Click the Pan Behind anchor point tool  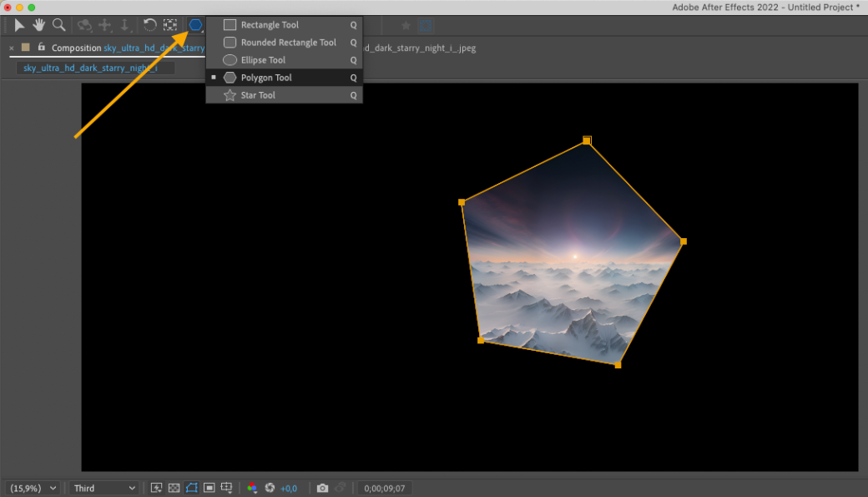[170, 25]
